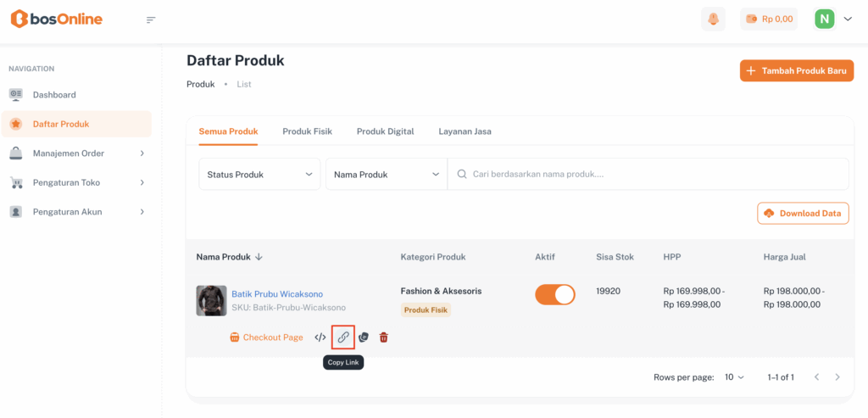This screenshot has height=418, width=868.
Task: Expand Manajemen Order in sidebar
Action: (x=76, y=153)
